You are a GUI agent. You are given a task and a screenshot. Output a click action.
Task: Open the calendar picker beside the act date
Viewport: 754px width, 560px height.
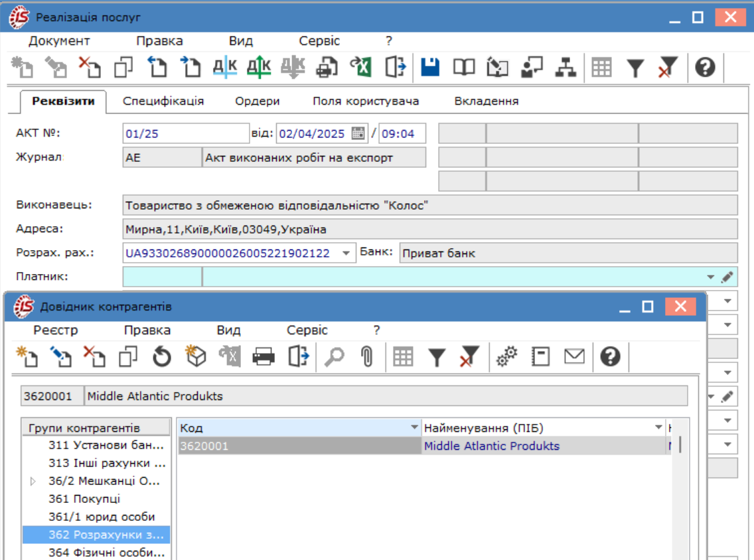pyautogui.click(x=358, y=133)
